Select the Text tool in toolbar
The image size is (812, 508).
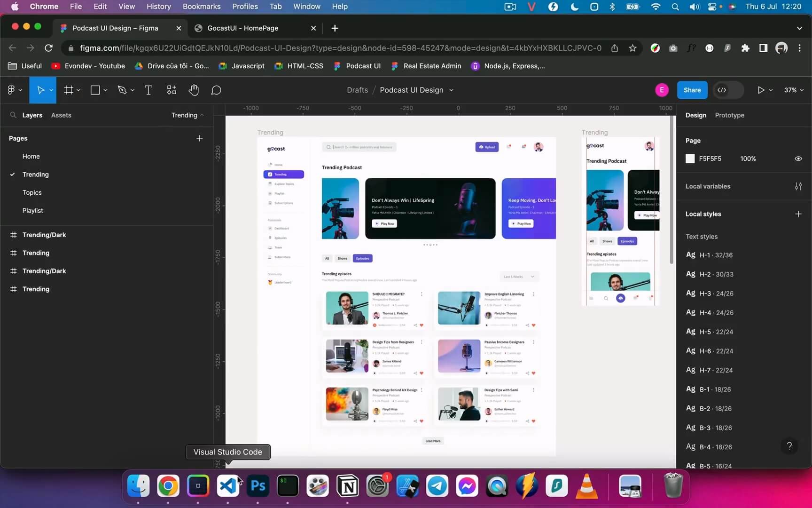(x=148, y=90)
